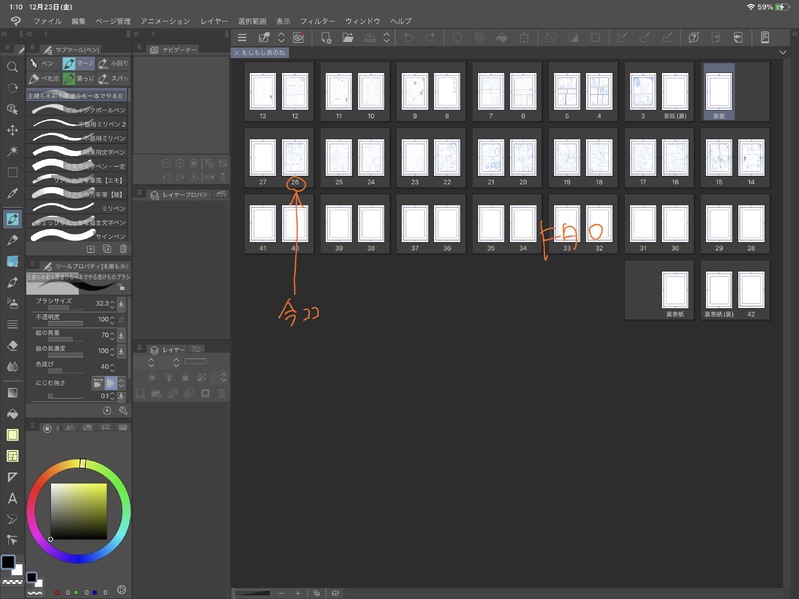Screen dimensions: 799x599
Task: Expand the canvas tab list chevron
Action: 783,52
